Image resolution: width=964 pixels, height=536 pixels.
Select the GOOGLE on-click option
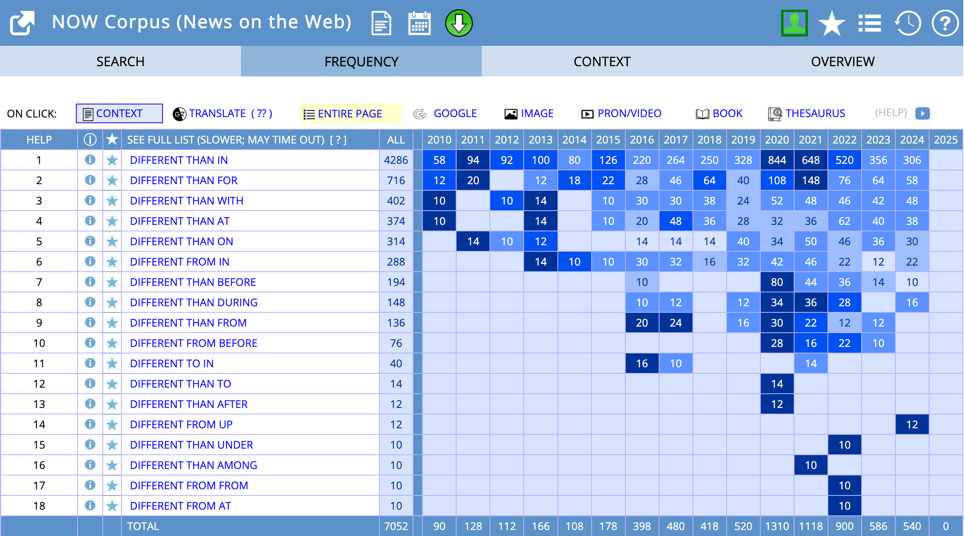click(445, 114)
